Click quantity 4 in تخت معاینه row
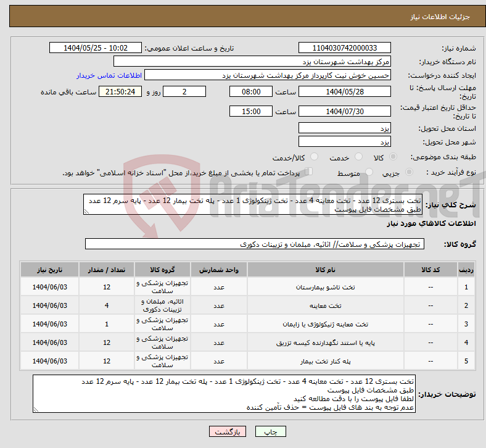This screenshot has width=486, height=448. tap(107, 305)
